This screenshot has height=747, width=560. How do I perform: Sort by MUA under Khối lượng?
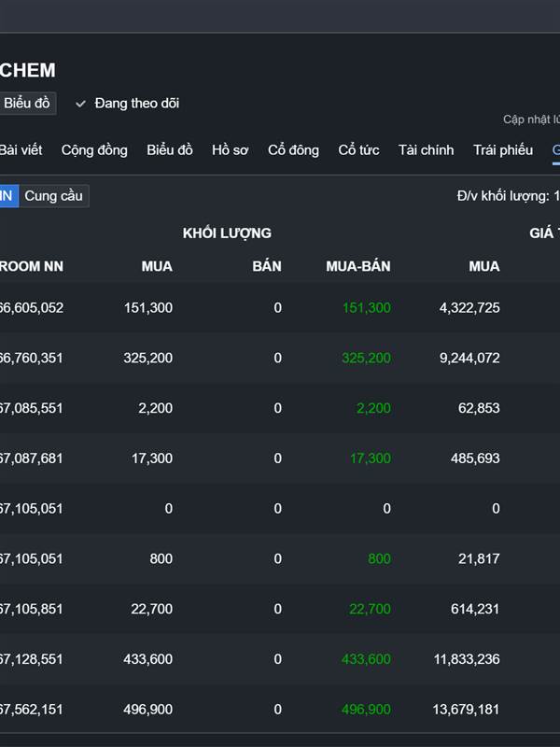[157, 266]
